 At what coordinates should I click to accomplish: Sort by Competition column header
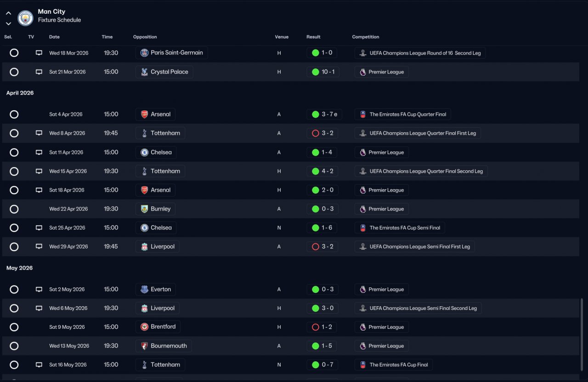tap(366, 37)
